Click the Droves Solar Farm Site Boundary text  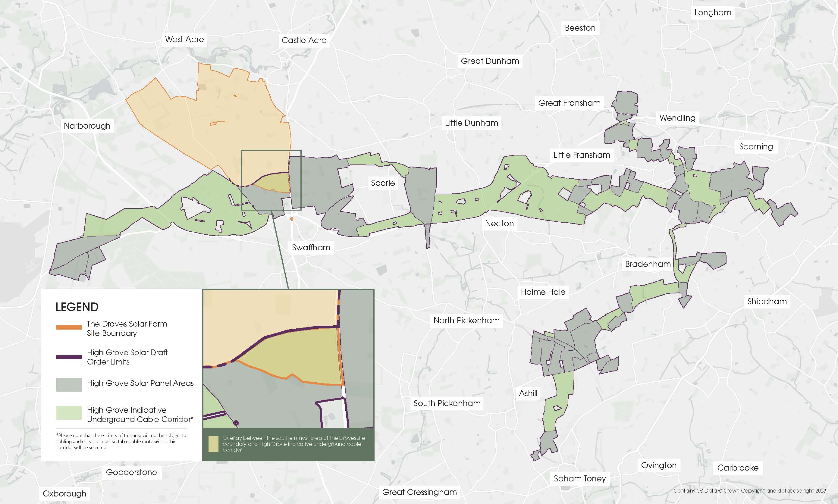127,329
